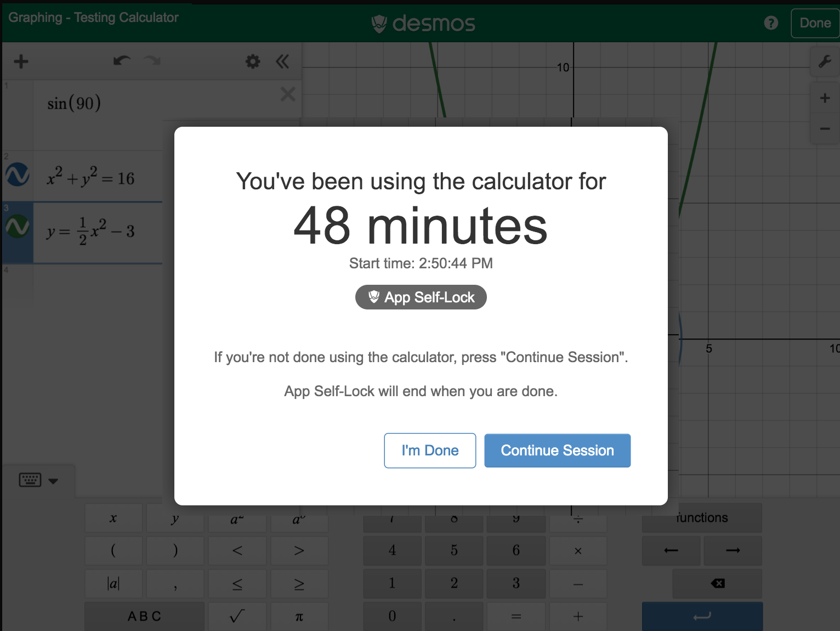
Task: Tap the close parenthesis key
Action: coord(175,550)
